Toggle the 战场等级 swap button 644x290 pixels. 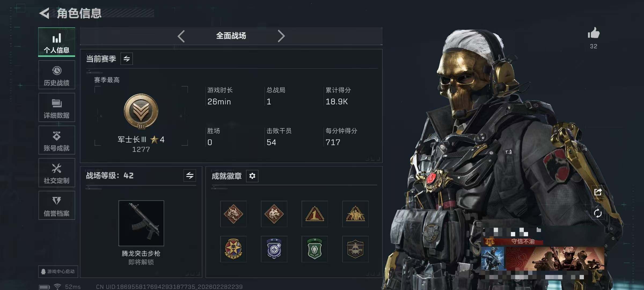(x=190, y=176)
